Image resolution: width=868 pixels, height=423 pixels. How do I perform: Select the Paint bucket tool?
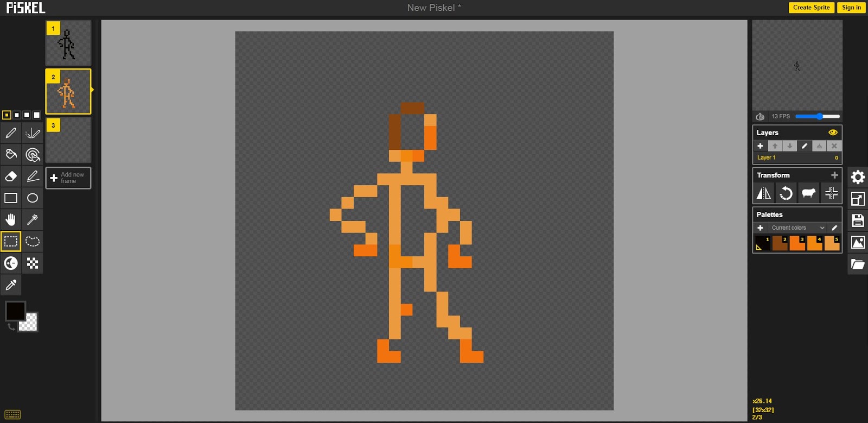[x=11, y=155]
